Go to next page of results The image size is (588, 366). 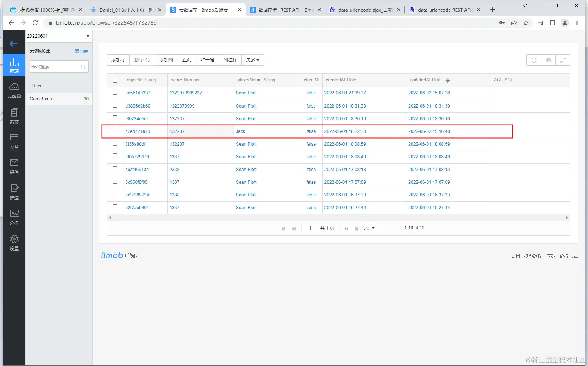click(x=347, y=229)
